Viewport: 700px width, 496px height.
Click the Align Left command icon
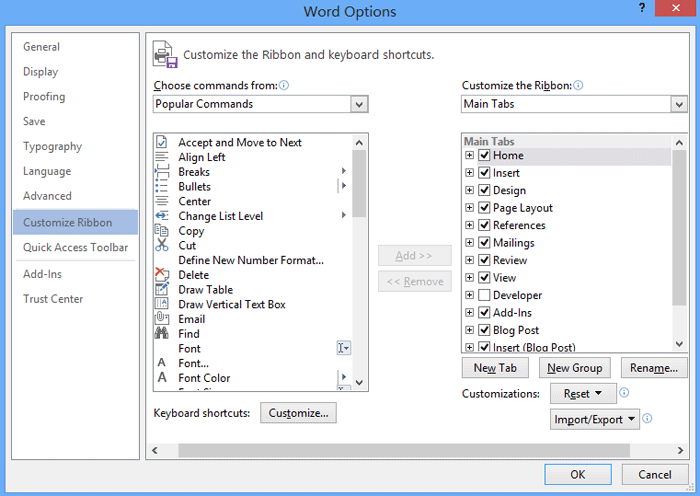(162, 157)
